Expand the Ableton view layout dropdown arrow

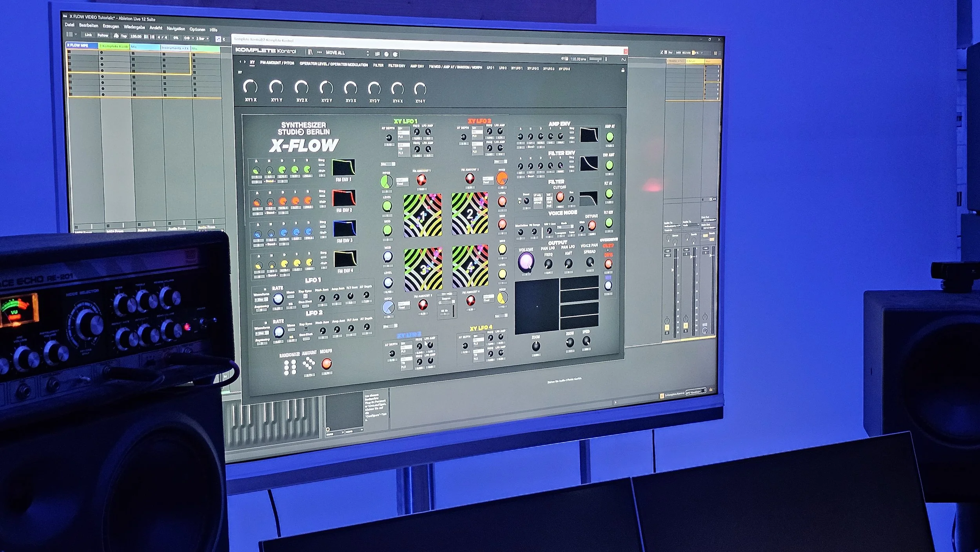click(76, 34)
